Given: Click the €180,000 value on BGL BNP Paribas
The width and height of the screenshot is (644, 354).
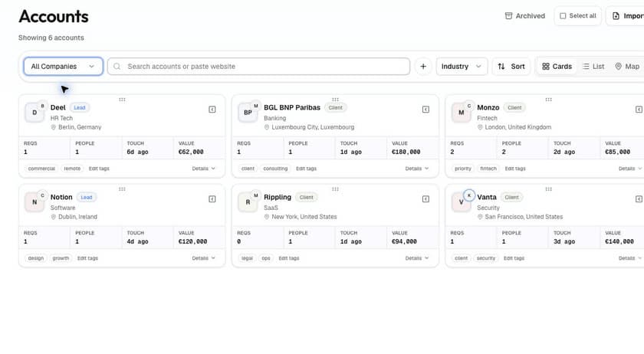Looking at the screenshot, I should coord(406,152).
